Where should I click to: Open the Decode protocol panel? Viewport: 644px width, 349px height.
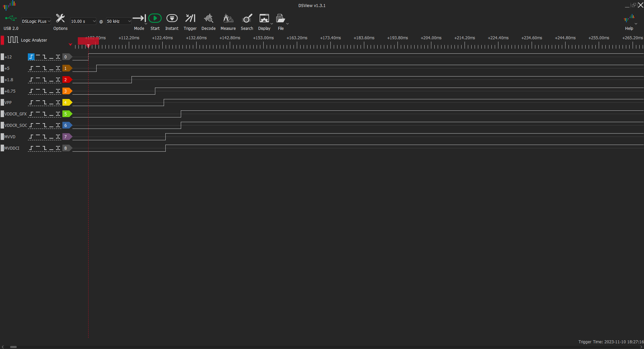tap(208, 18)
